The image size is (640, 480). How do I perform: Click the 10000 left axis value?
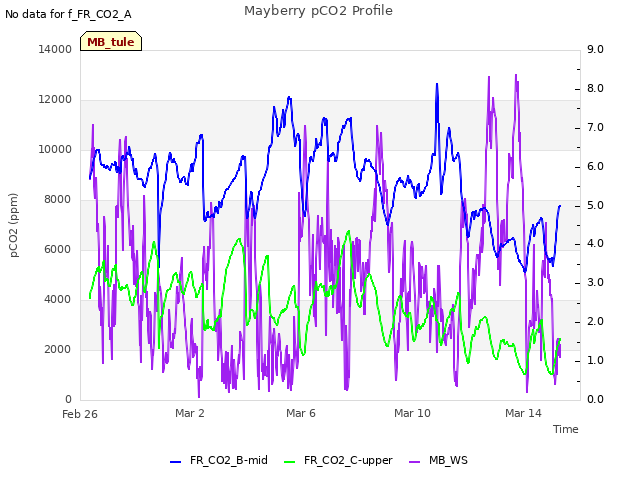point(55,149)
